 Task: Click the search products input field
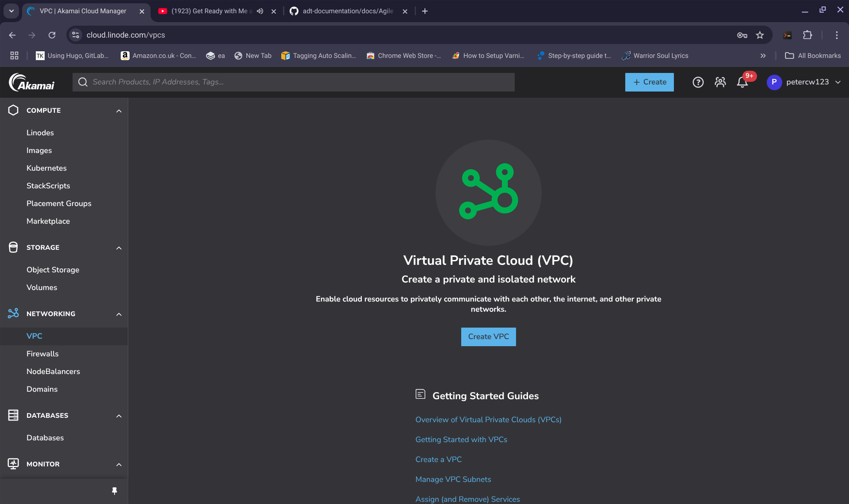tap(301, 82)
